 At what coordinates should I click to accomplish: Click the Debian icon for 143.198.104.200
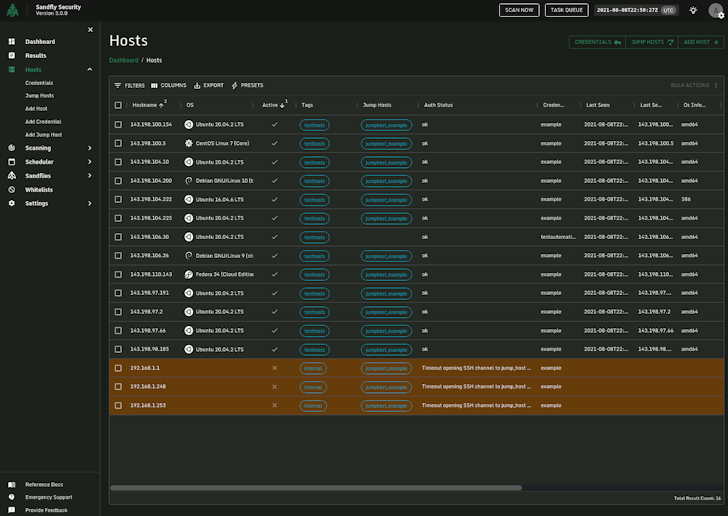[x=188, y=181]
